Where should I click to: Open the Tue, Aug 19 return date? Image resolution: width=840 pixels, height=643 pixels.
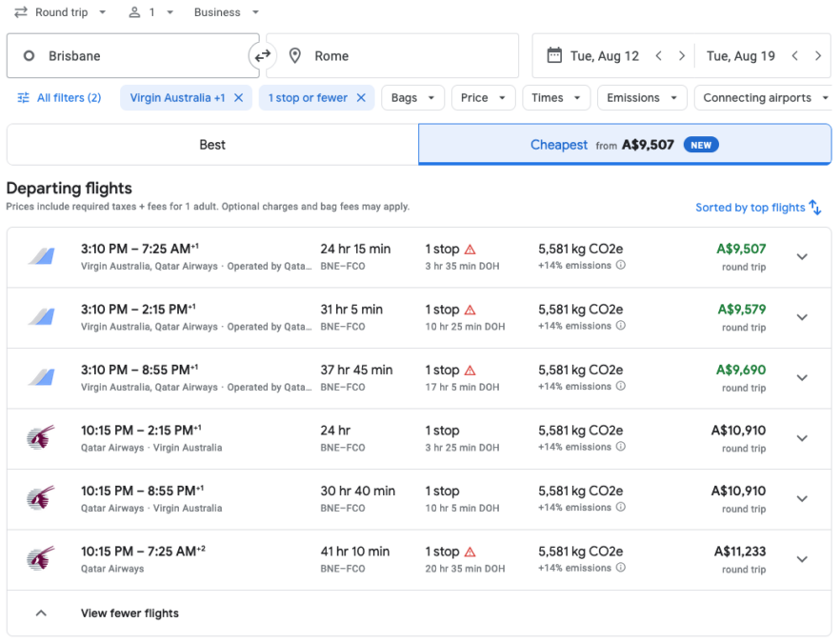(x=740, y=55)
